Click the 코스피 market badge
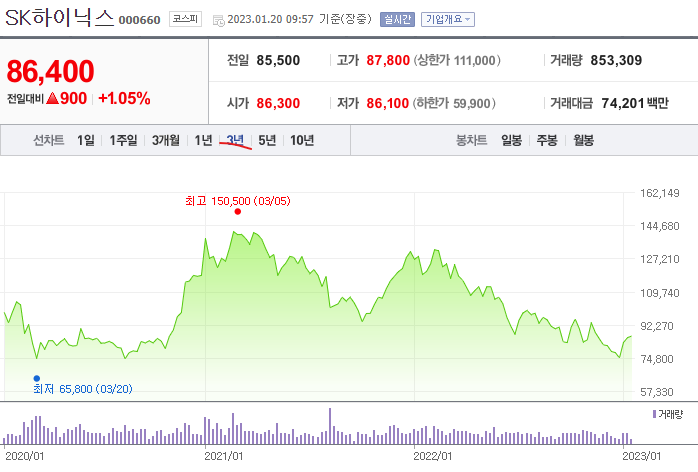Viewport: 698px width, 472px height. (185, 19)
